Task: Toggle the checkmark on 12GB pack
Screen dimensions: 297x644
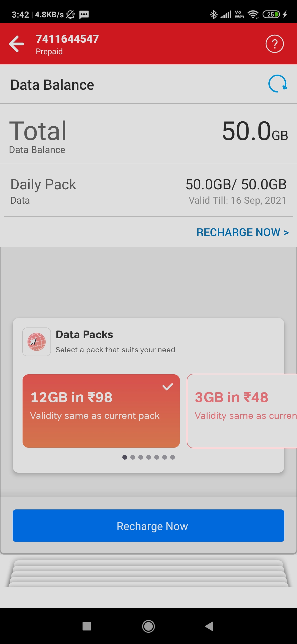Action: (167, 387)
